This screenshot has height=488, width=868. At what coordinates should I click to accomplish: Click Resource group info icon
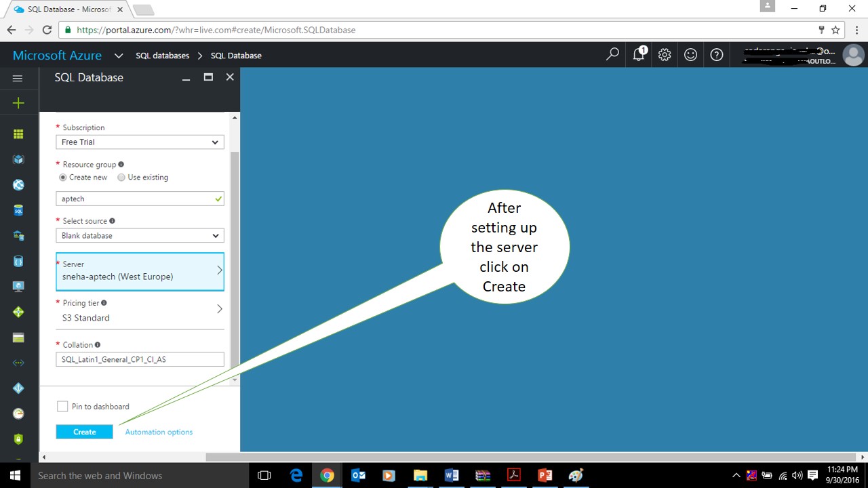click(121, 164)
